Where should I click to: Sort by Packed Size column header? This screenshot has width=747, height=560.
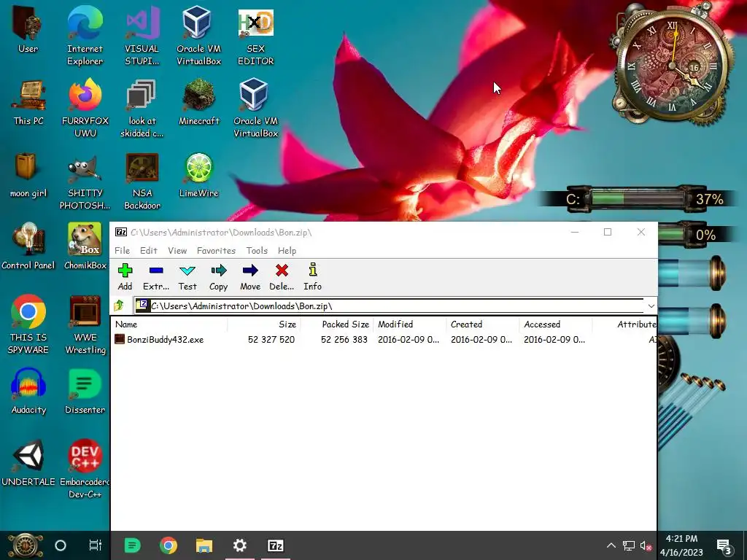coord(337,324)
